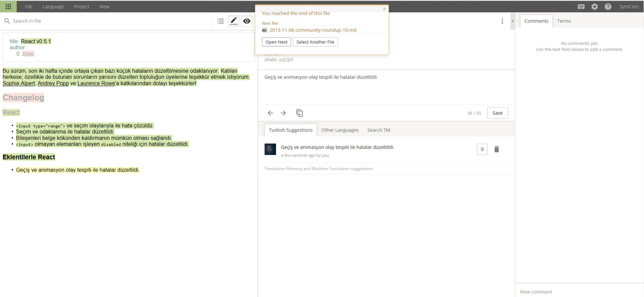
Task: Switch to list view mode icon
Action: coord(220,21)
